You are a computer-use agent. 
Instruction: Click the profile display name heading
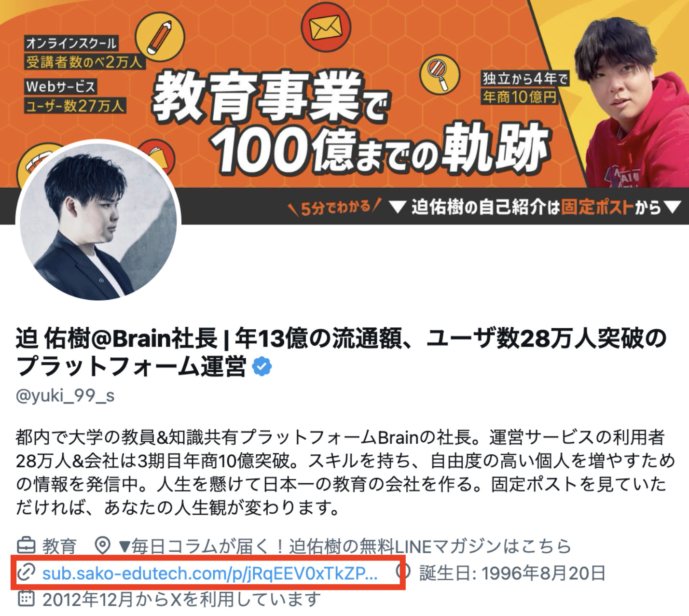[x=341, y=352]
